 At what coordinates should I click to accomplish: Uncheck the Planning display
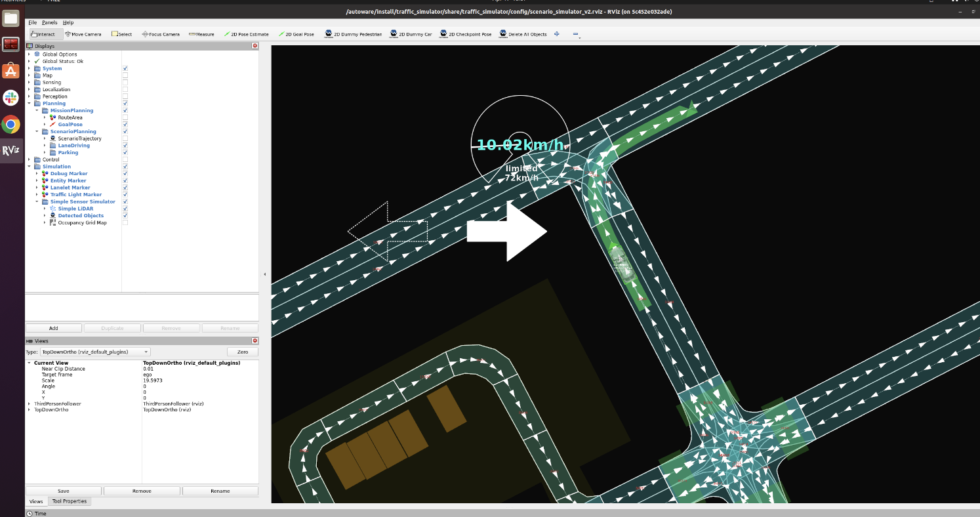click(x=125, y=104)
